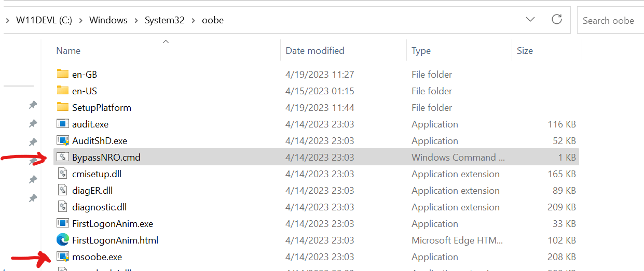Refresh the oobe folder view
Screen dimensions: 644x271
pyautogui.click(x=557, y=20)
